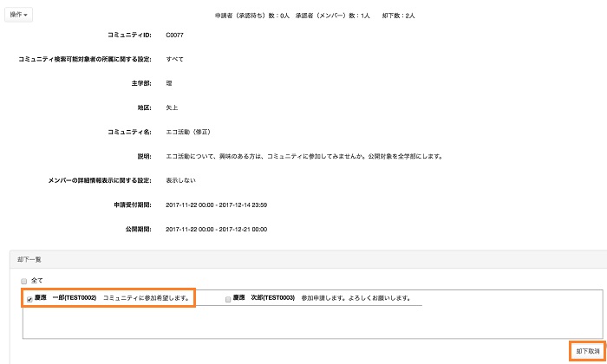Uncheck the 慶應 一郎(TEST0002) checkbox
Viewport: 607px width, 364px height.
pyautogui.click(x=30, y=299)
